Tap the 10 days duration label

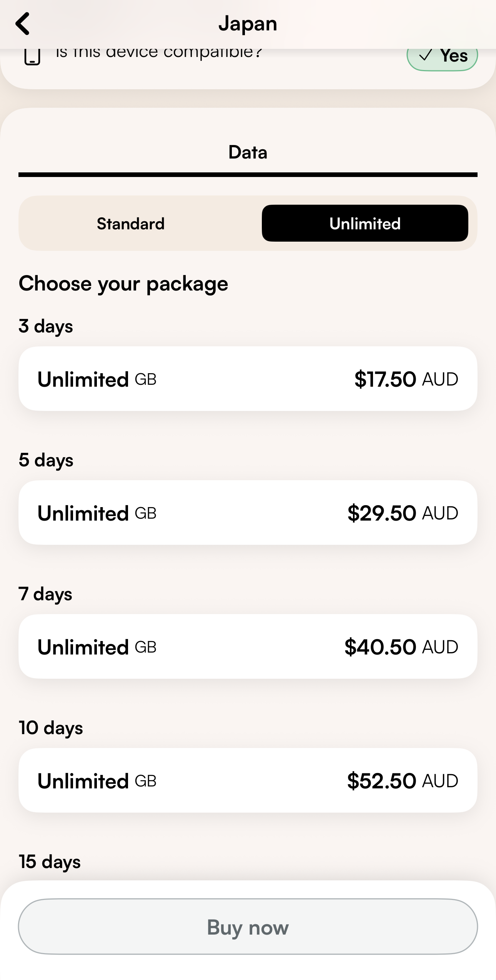pos(51,728)
